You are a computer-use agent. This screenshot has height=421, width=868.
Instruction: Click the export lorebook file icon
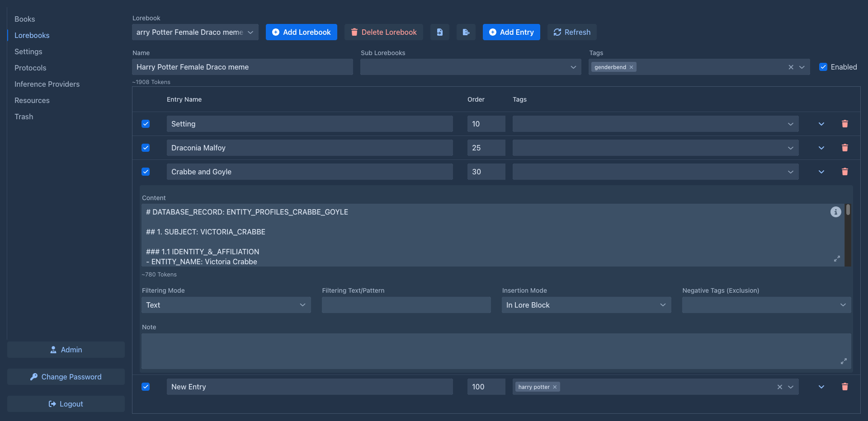click(466, 32)
